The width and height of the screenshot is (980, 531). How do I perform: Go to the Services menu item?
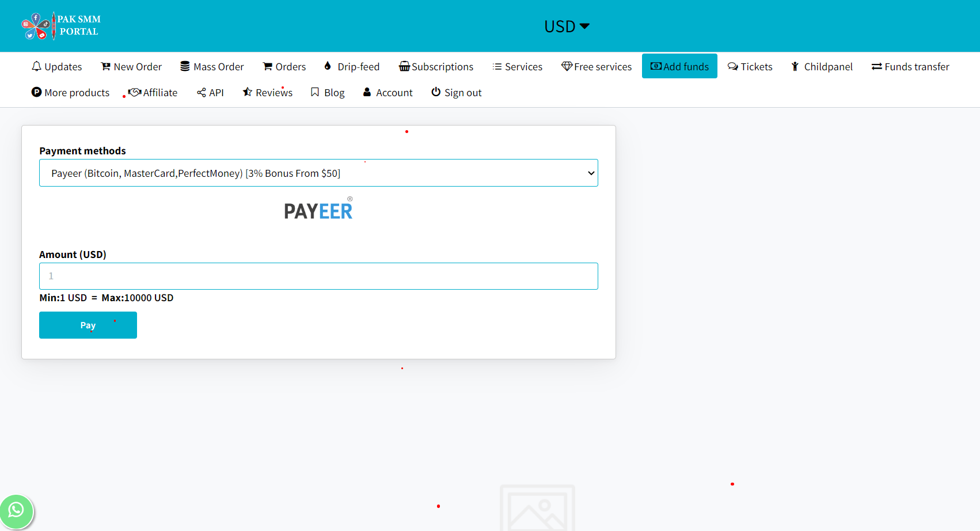click(517, 67)
